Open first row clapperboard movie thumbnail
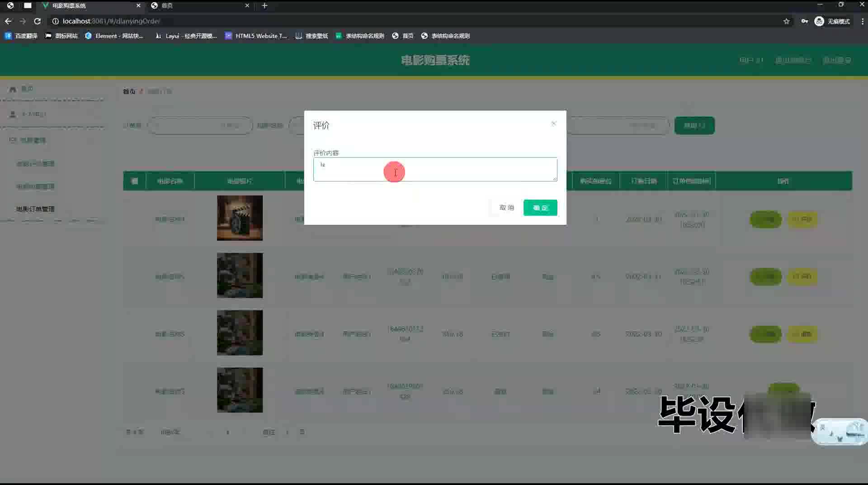This screenshot has height=485, width=868. [x=240, y=218]
